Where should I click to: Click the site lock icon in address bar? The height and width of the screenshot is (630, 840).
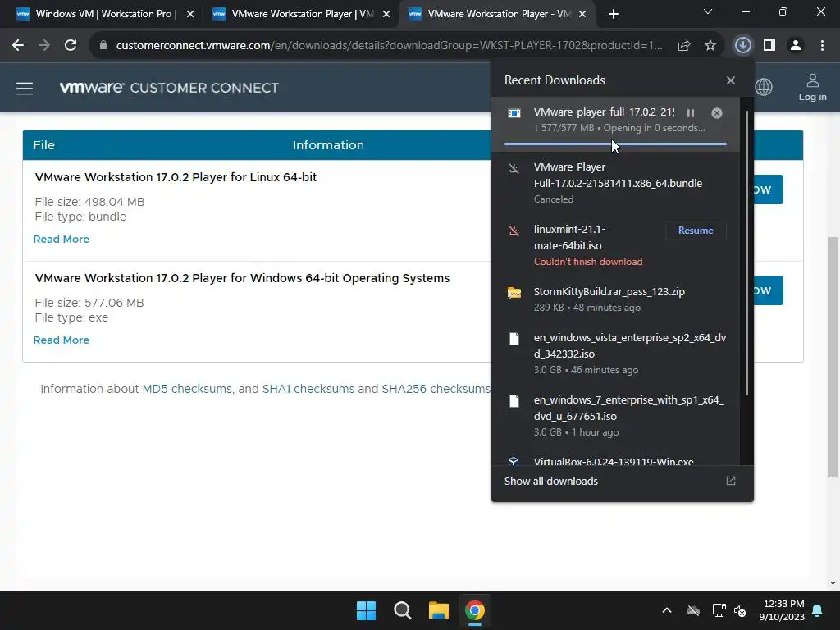(x=103, y=46)
